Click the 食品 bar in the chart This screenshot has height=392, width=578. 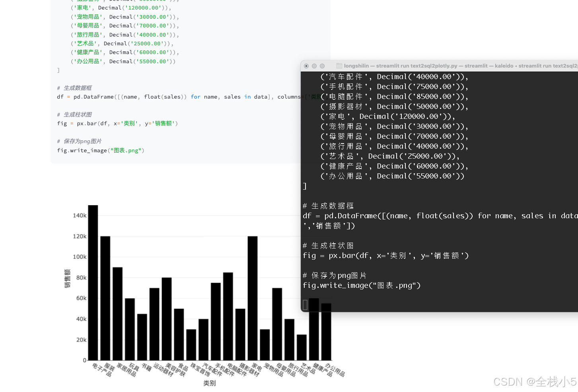[x=179, y=334]
